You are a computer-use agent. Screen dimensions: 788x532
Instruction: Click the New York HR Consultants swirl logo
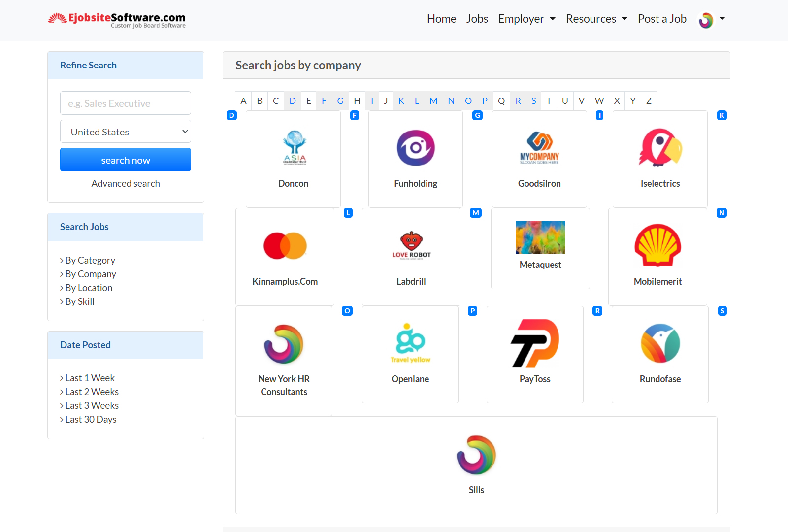(284, 344)
